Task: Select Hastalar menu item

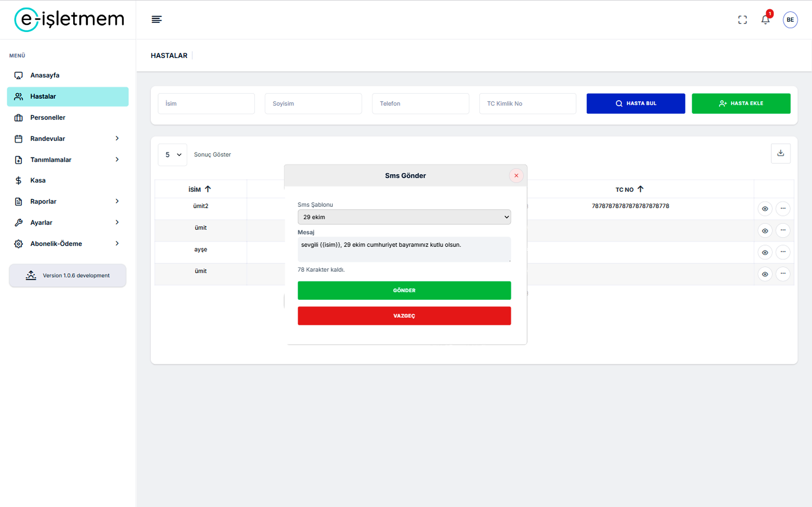Action: (x=67, y=97)
